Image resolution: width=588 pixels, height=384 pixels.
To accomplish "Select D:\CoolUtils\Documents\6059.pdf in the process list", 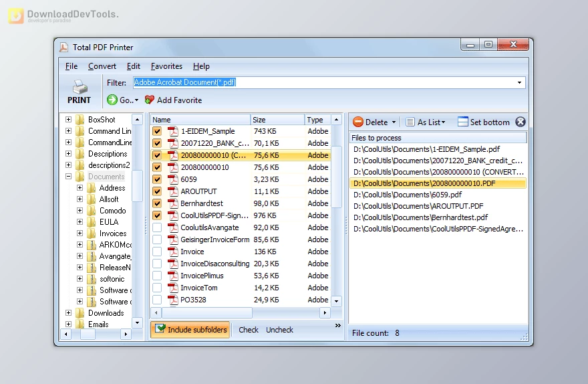I will 438,195.
